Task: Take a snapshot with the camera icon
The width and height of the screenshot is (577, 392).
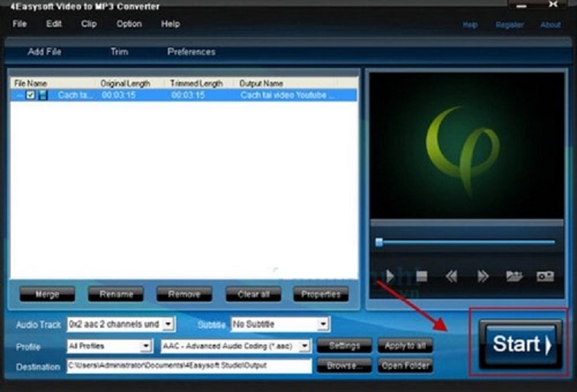Action: point(546,276)
